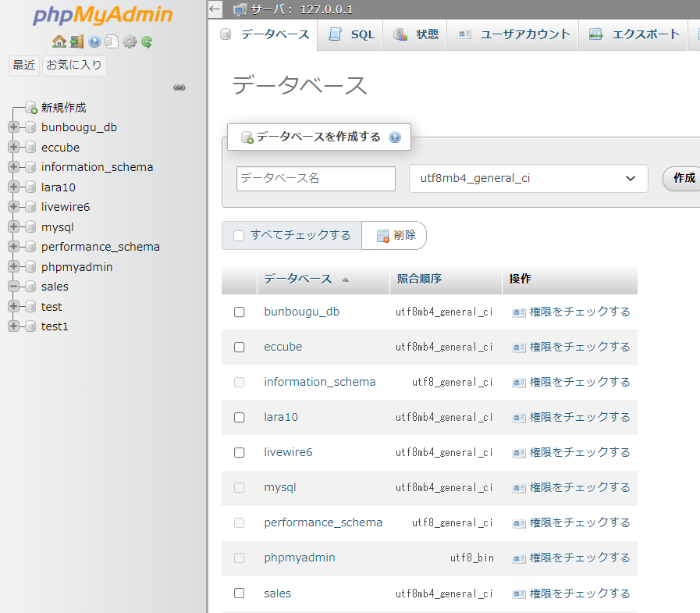Sort by the データベース column header
The height and width of the screenshot is (613, 700).
(x=297, y=279)
